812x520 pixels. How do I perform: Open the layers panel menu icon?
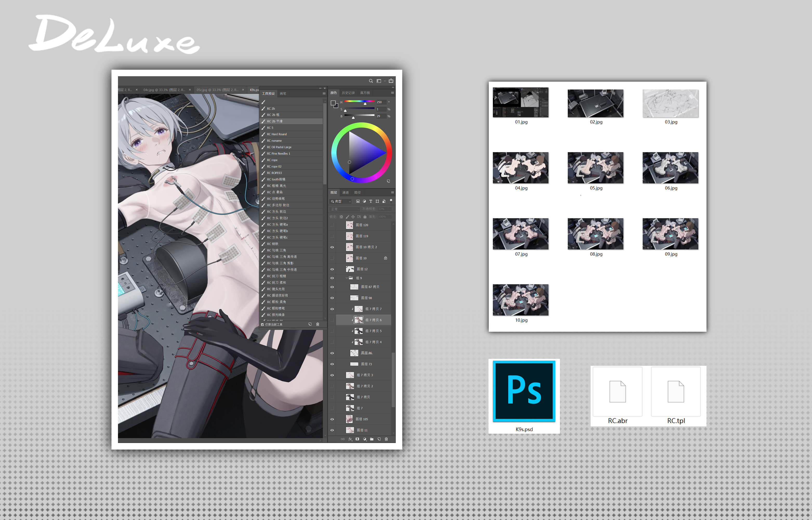392,192
